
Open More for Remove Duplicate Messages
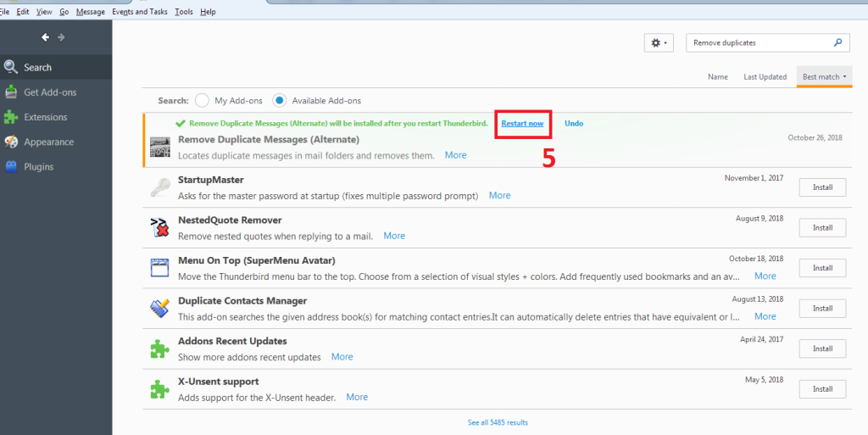455,155
